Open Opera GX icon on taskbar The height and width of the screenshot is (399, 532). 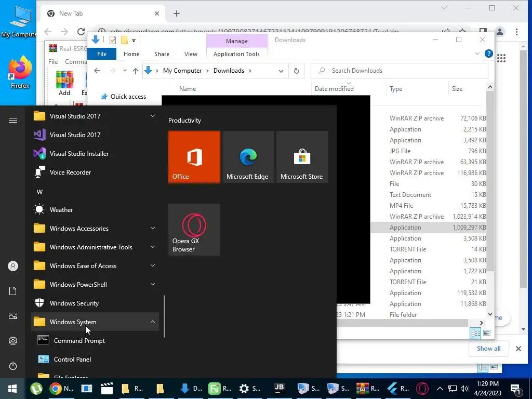422,389
